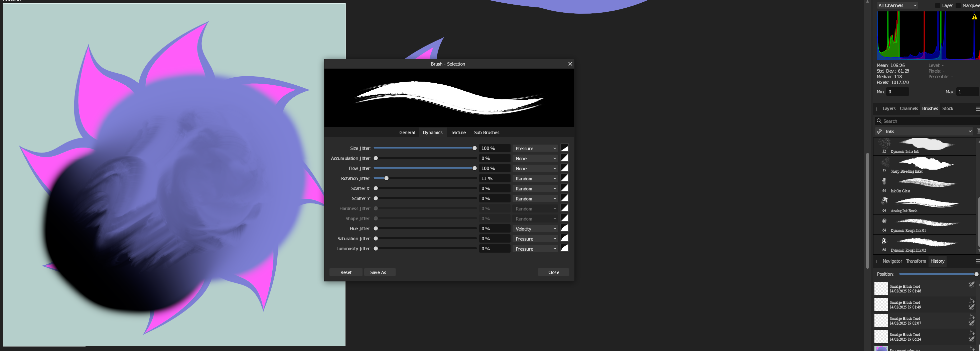Open the Navigator panel tab
The image size is (980, 351).
[x=892, y=261]
